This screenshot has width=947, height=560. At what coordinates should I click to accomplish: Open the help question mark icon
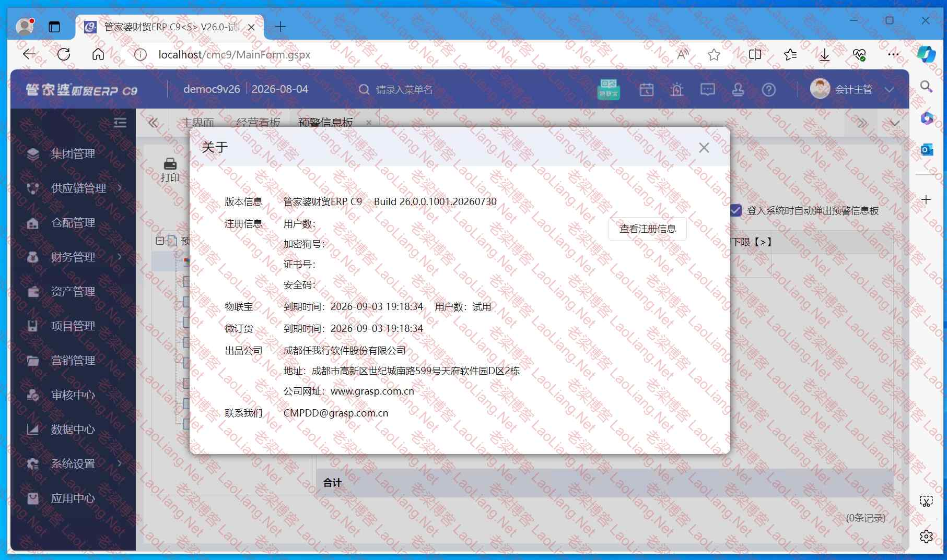click(768, 90)
